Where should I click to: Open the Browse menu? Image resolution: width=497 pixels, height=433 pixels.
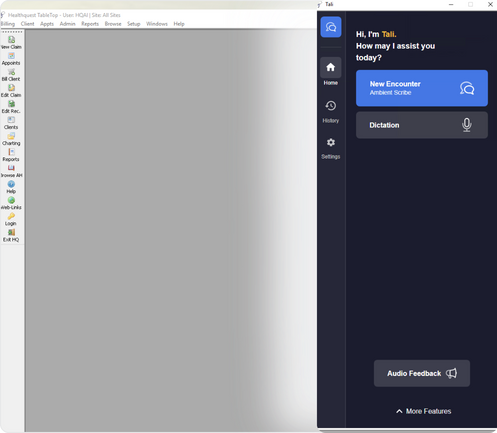click(113, 24)
